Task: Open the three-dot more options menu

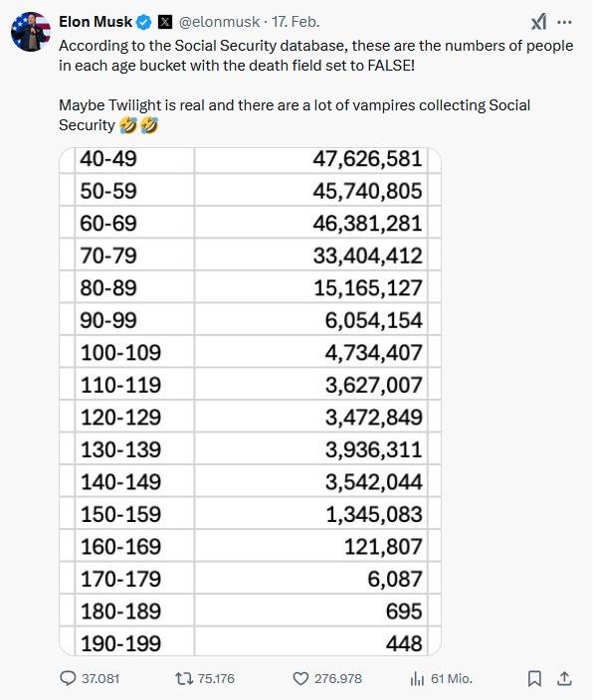Action: click(x=564, y=22)
